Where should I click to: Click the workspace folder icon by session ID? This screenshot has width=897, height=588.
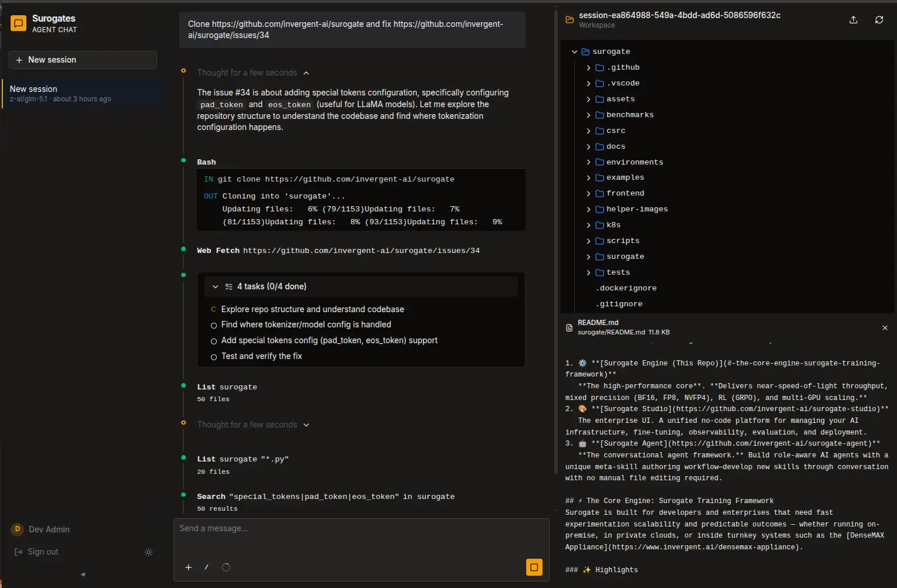pos(569,20)
